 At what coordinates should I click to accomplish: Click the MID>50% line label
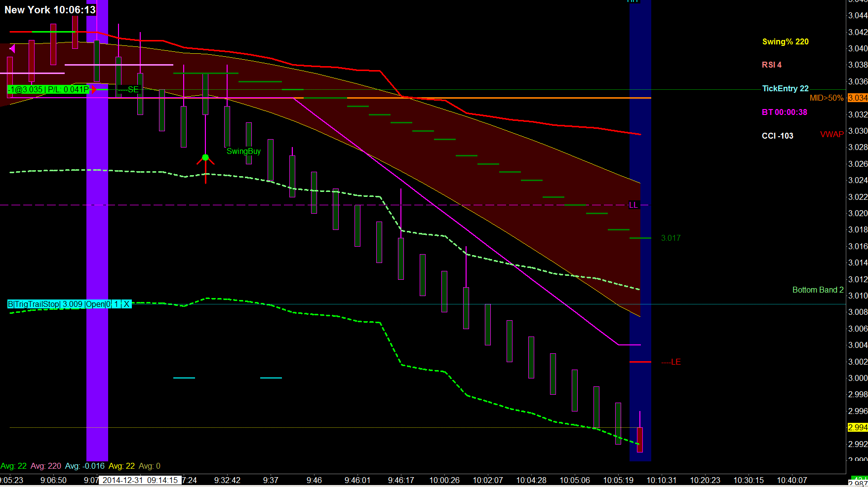coord(827,98)
